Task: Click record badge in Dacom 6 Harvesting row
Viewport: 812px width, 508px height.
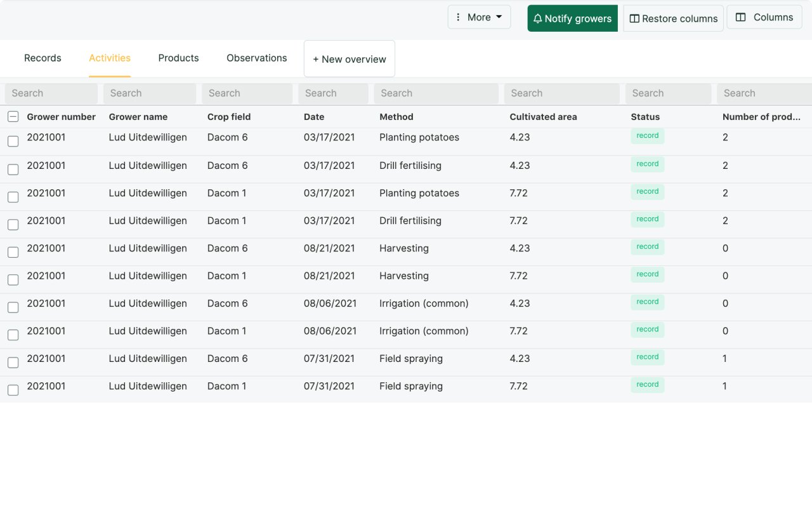Action: click(x=648, y=247)
